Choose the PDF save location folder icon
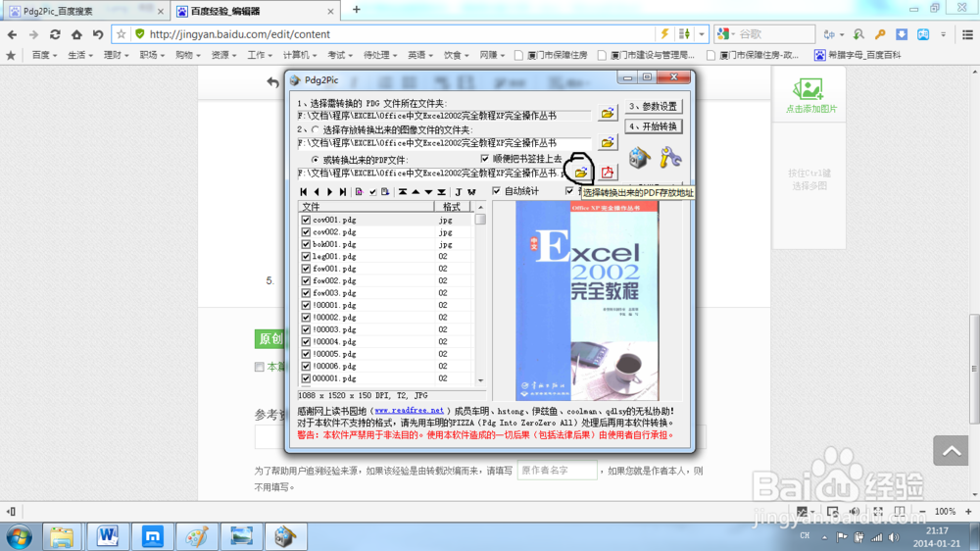 coord(580,173)
